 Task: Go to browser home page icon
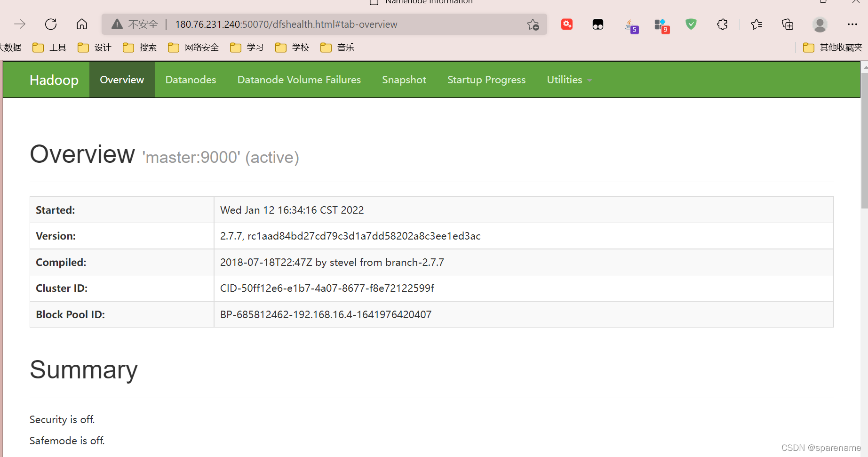click(82, 24)
